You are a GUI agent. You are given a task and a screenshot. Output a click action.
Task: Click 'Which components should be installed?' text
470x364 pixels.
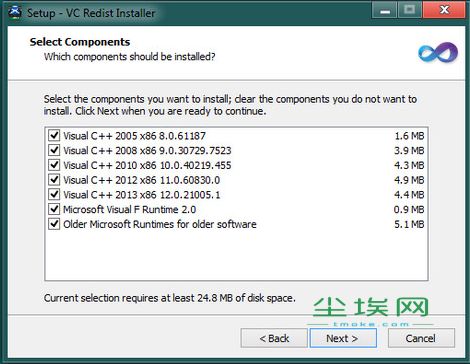click(x=129, y=57)
